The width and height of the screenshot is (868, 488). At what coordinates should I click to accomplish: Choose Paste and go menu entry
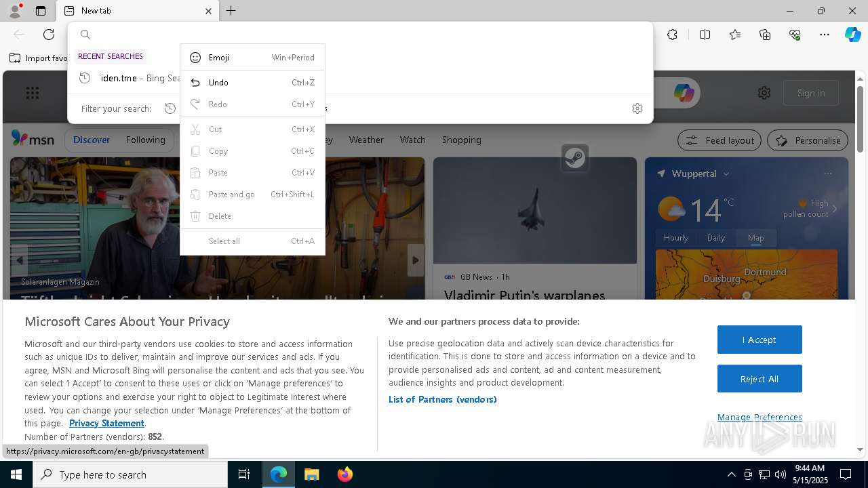(252, 195)
